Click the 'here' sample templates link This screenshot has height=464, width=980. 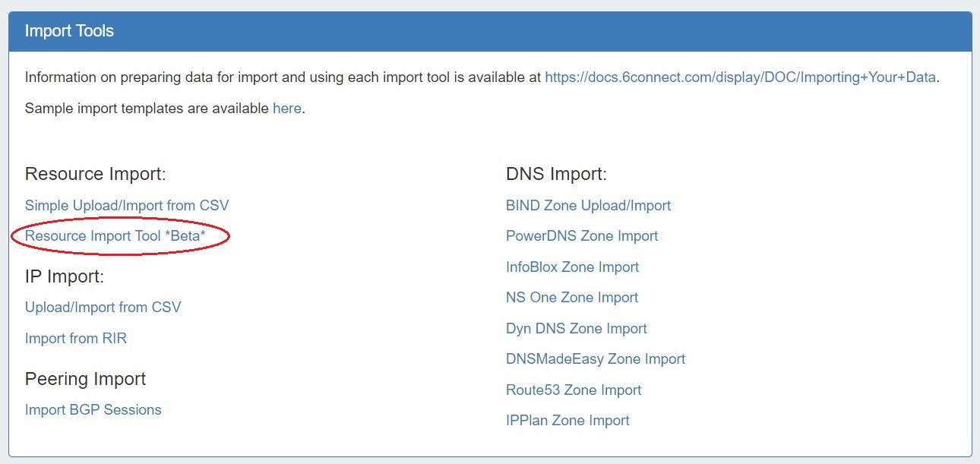pos(286,108)
